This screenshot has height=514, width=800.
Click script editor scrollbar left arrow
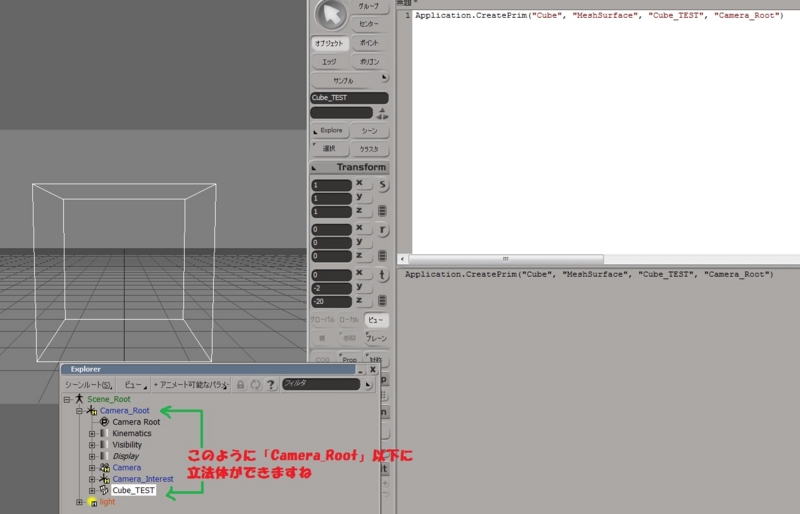402,259
